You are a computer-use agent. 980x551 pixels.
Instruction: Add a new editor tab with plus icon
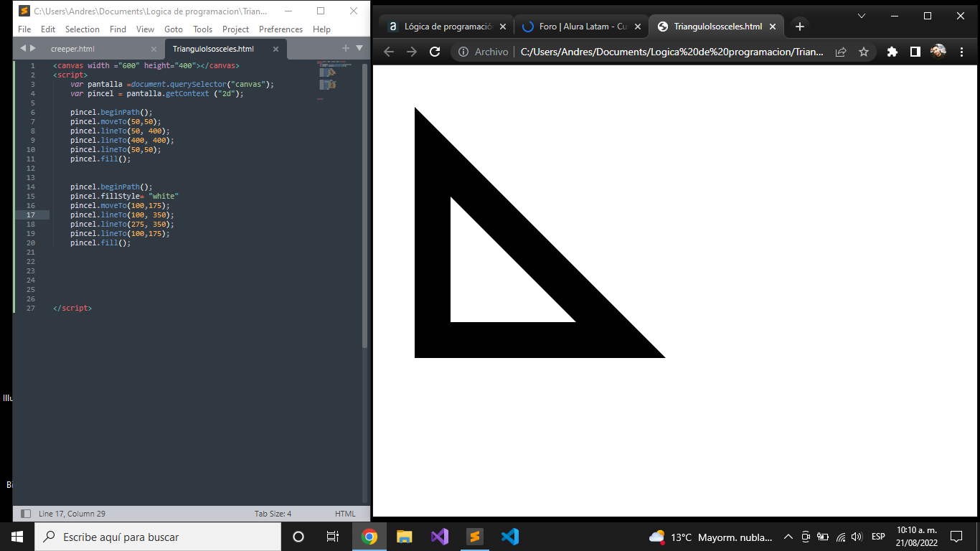tap(346, 48)
